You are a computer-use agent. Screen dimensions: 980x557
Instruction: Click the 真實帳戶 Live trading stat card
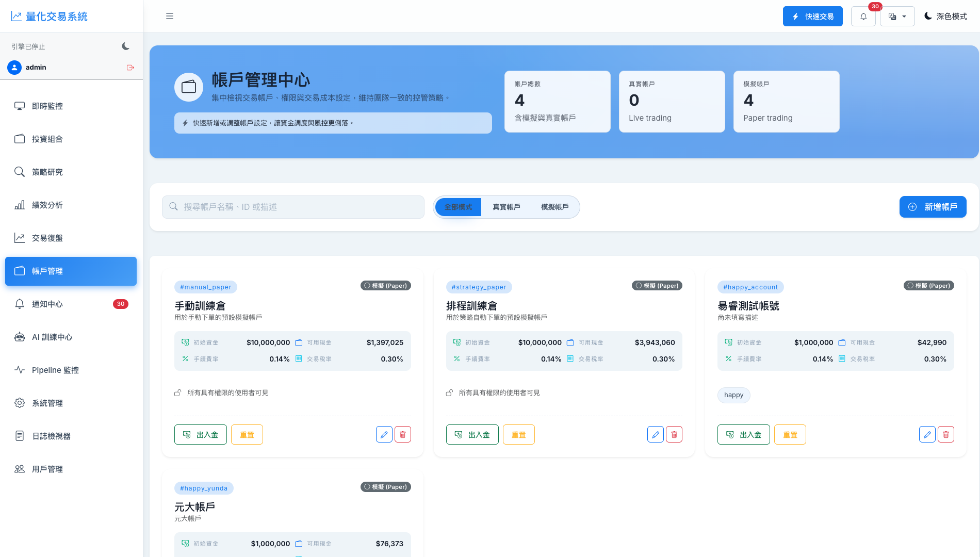point(672,102)
